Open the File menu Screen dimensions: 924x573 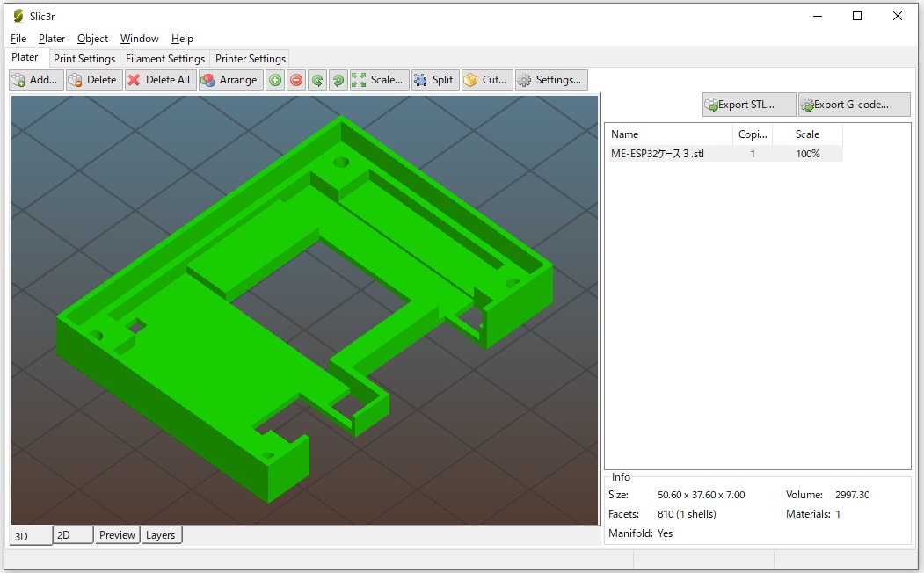pyautogui.click(x=18, y=39)
